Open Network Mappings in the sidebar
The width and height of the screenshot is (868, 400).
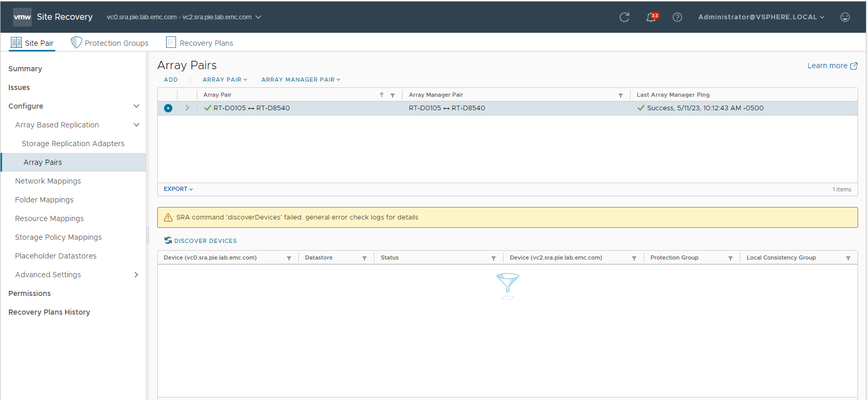tap(48, 181)
